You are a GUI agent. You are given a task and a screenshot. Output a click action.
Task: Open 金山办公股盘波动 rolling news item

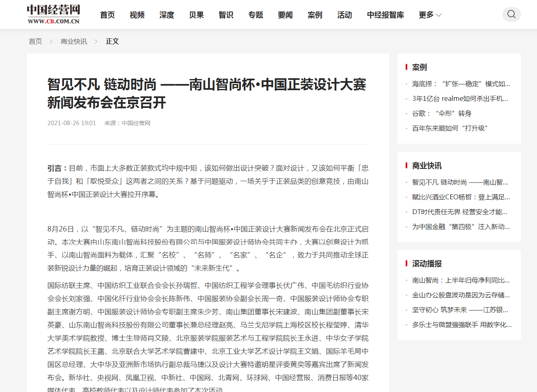(x=461, y=295)
